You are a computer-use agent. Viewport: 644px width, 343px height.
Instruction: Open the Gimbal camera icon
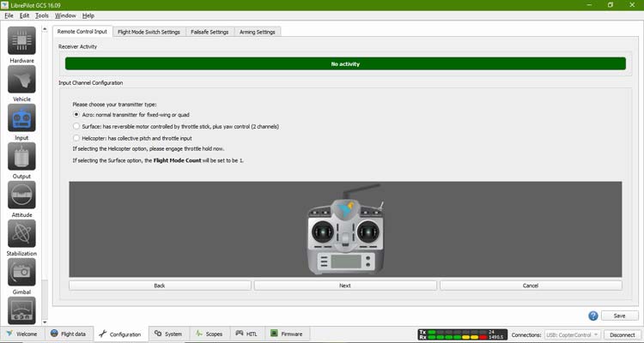pyautogui.click(x=21, y=272)
